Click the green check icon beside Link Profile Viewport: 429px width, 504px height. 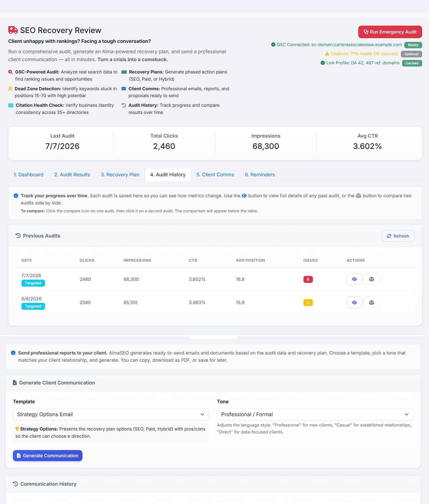tap(323, 63)
